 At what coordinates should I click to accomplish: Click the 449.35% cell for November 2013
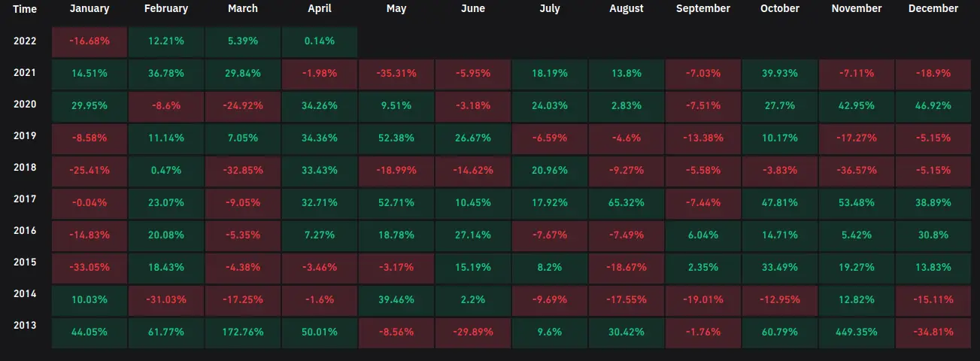tap(856, 332)
